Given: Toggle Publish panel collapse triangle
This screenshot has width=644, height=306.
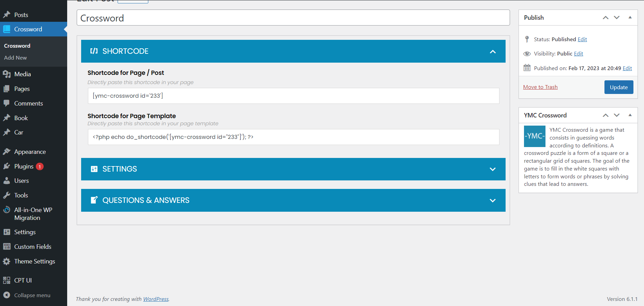Looking at the screenshot, I should click(630, 17).
